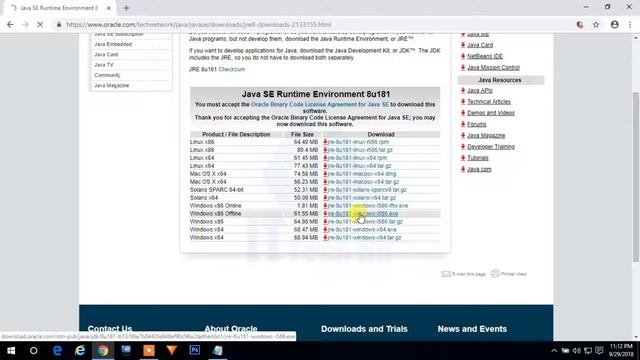Image resolution: width=640 pixels, height=360 pixels.
Task: Download jre-8u181-windows-x64.exe
Action: (362, 229)
